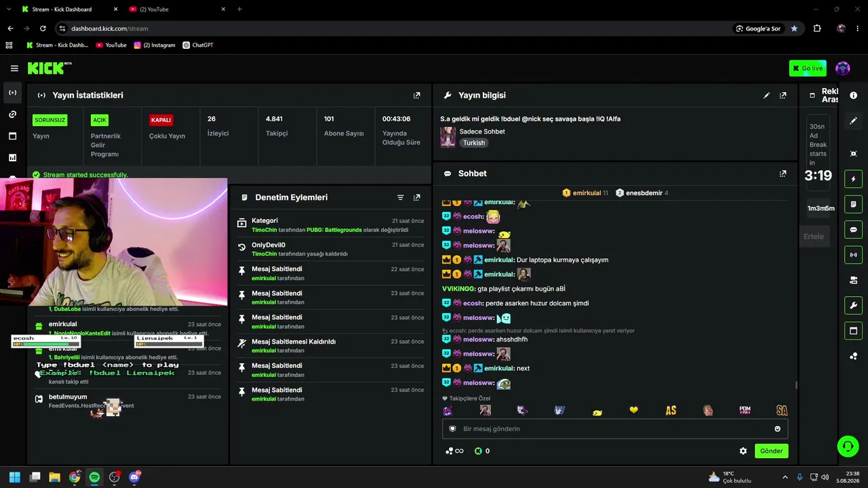Click Google'a Sor in address bar
Viewport: 868px width, 488px height.
(x=758, y=28)
